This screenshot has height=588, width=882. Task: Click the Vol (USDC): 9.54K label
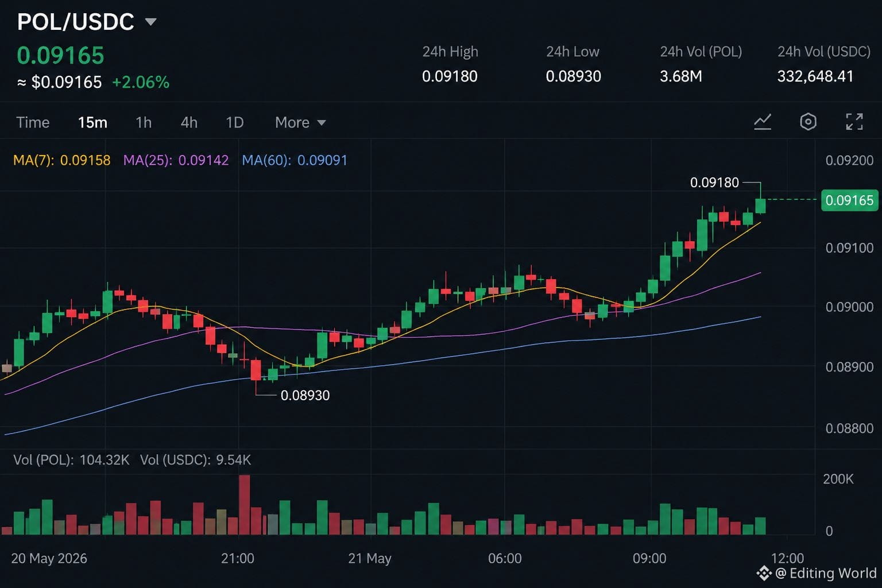pyautogui.click(x=196, y=460)
